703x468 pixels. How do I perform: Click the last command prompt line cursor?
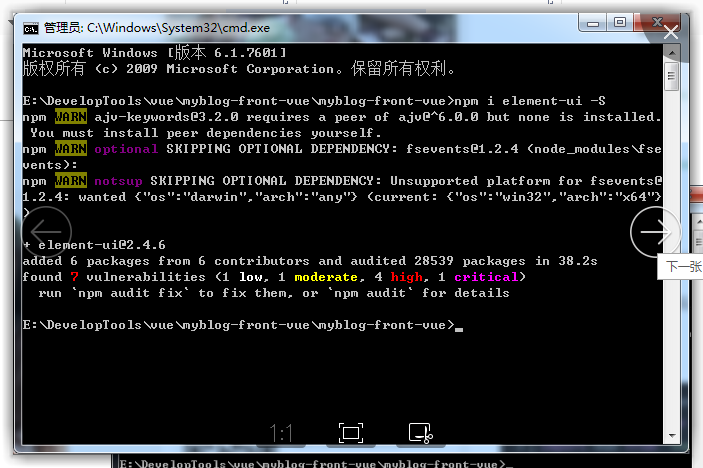(x=459, y=328)
